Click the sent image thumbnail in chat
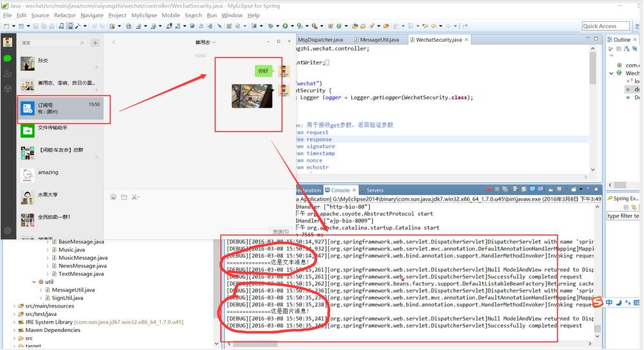The height and width of the screenshot is (350, 644). point(252,96)
